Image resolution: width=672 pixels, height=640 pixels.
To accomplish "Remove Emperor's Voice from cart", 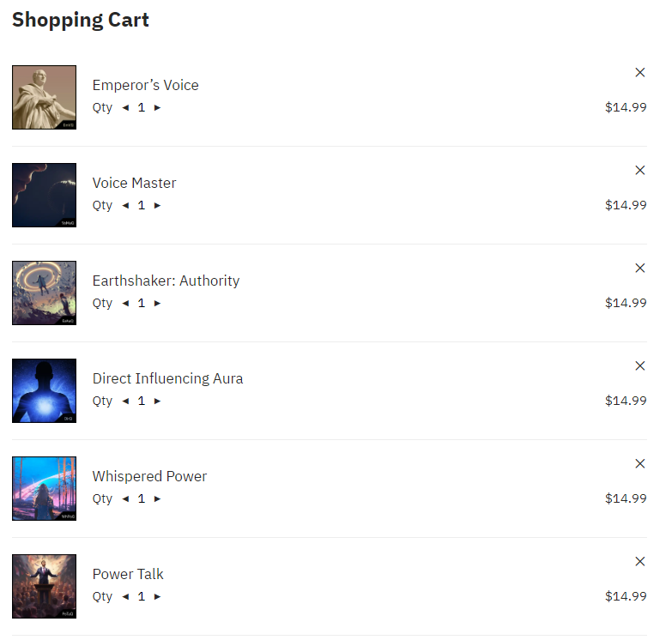I will pyautogui.click(x=640, y=72).
